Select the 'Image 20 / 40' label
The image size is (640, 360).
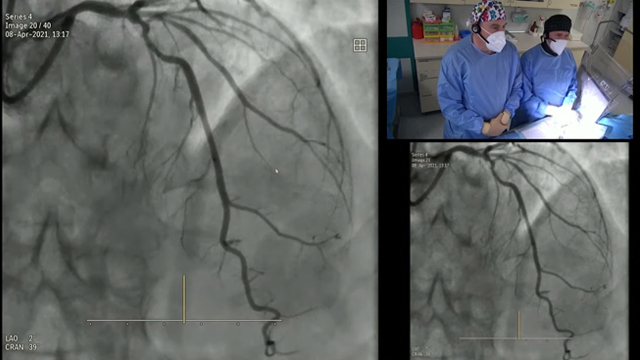(28, 25)
